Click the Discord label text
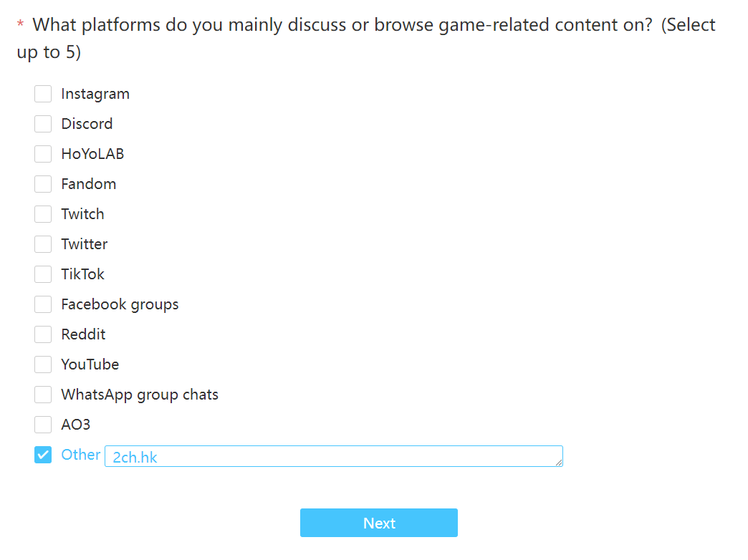 87,124
